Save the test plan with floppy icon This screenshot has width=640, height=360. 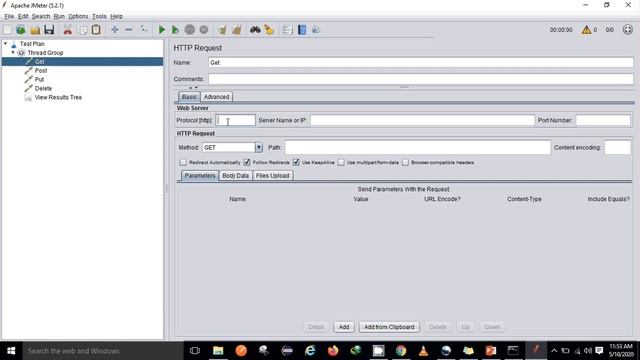point(49,30)
